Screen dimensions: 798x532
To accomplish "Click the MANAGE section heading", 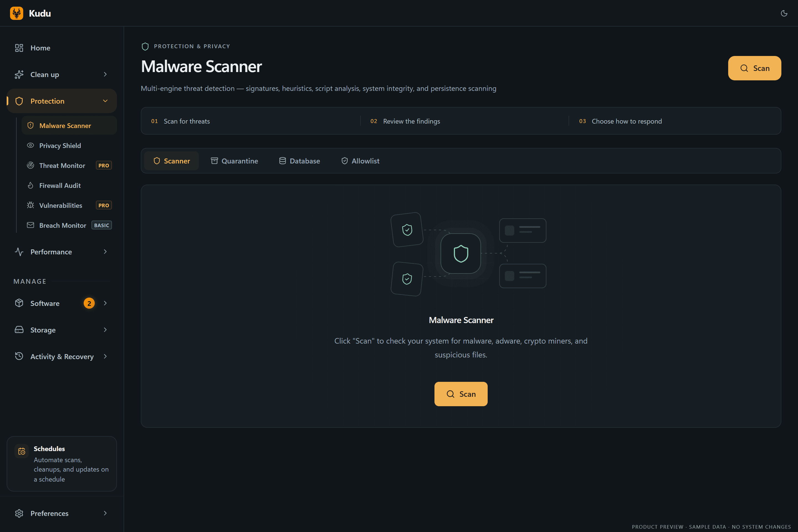I will (x=30, y=281).
